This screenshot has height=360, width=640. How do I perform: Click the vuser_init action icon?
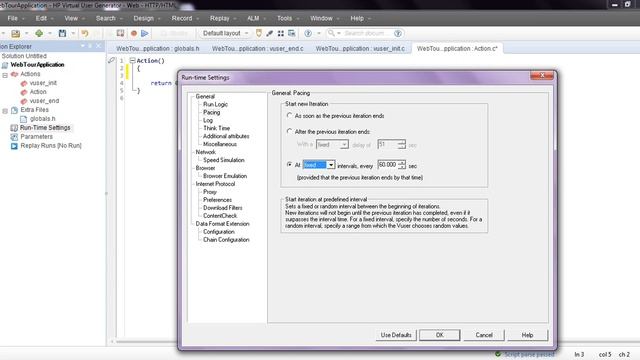coord(24,83)
